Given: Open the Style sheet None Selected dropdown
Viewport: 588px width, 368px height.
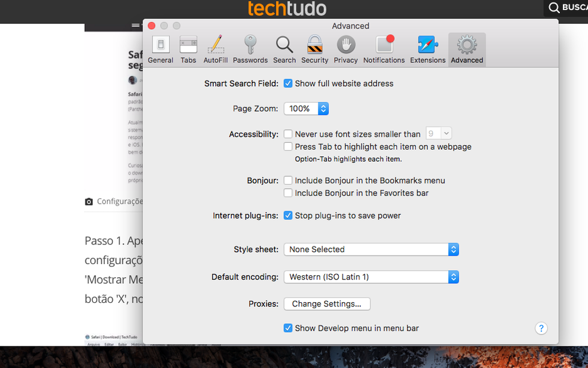Looking at the screenshot, I should tap(371, 250).
